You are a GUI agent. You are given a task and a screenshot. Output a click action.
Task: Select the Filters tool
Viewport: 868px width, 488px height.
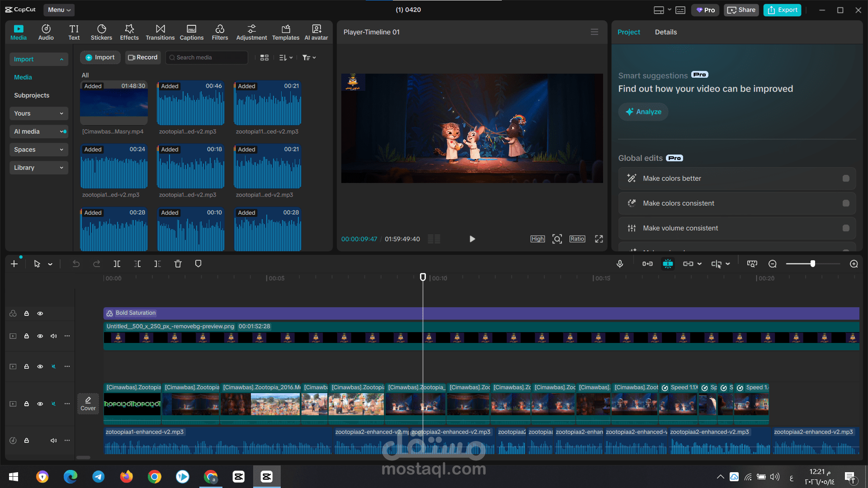click(x=220, y=32)
